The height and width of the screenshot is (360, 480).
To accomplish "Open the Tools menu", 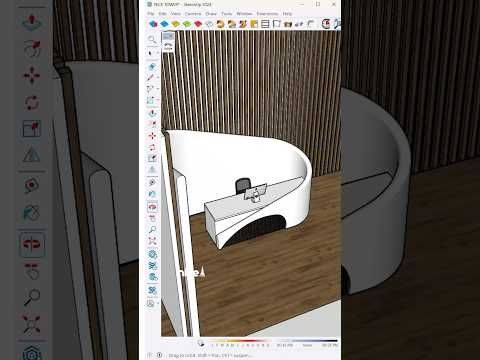I will (227, 14).
